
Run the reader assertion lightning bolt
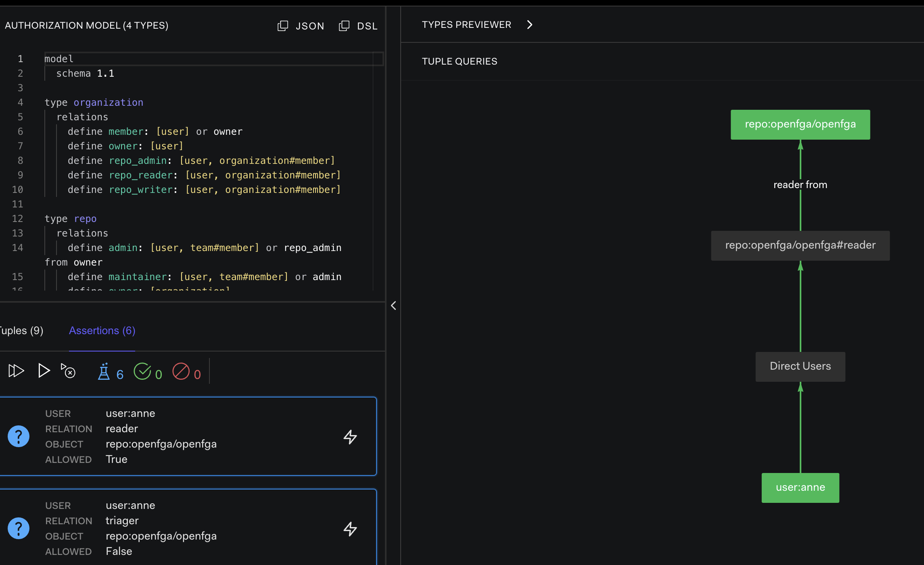tap(350, 437)
